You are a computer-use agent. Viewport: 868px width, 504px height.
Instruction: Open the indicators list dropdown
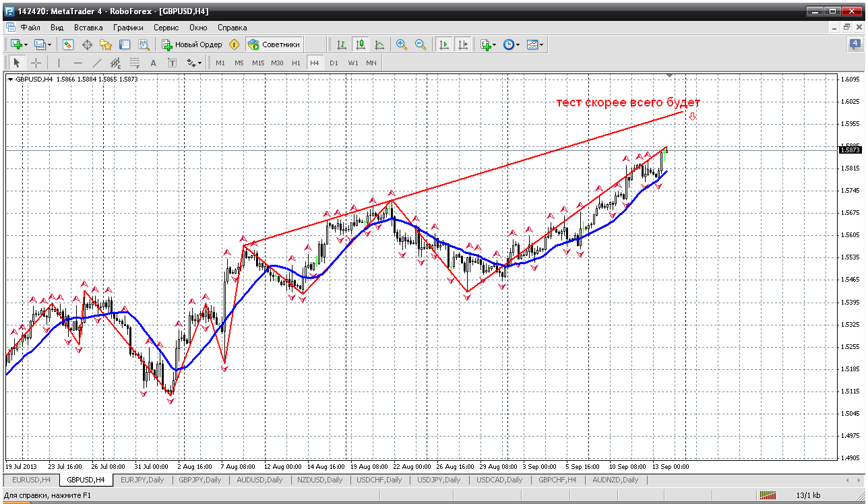(x=489, y=44)
